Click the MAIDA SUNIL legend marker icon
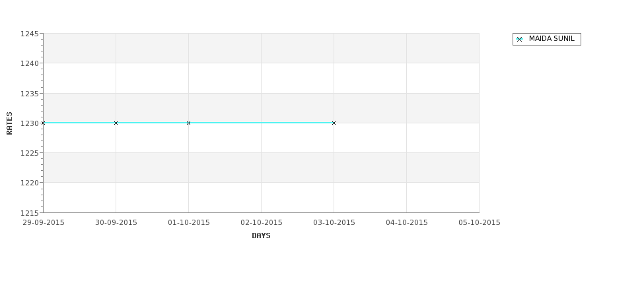 tap(520, 40)
